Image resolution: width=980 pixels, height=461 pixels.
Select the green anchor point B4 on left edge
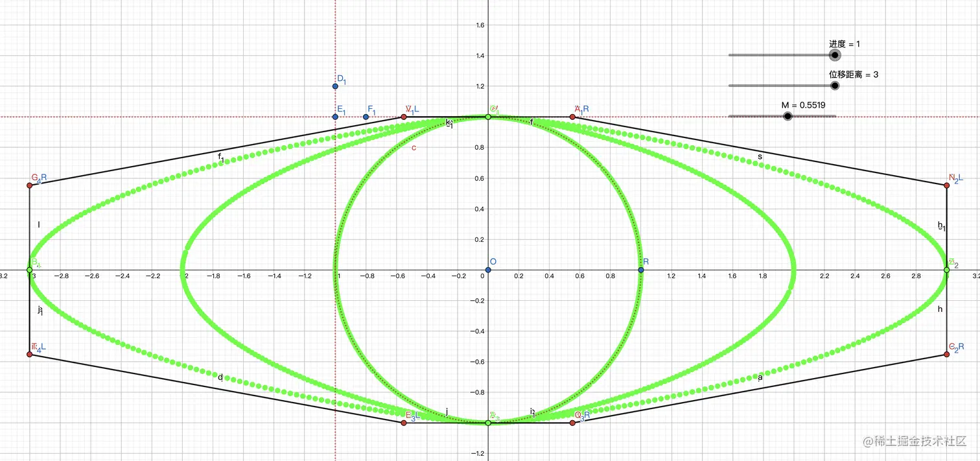pyautogui.click(x=29, y=270)
